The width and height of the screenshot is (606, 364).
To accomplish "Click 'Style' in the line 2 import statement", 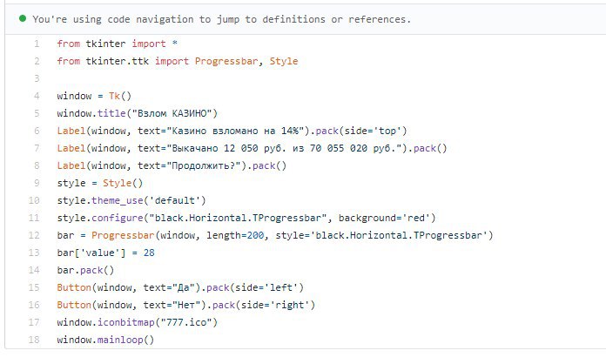I will pos(284,61).
